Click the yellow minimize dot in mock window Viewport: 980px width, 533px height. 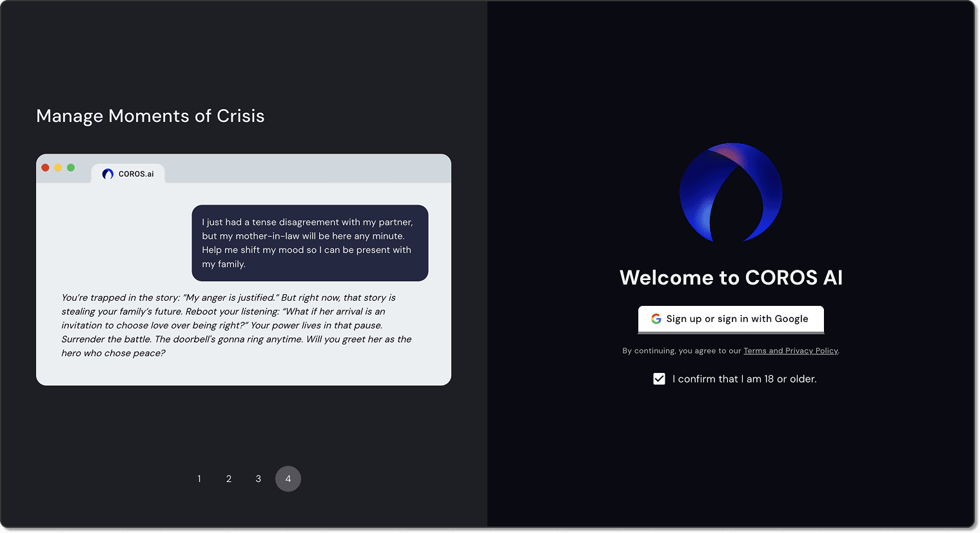pos(58,168)
